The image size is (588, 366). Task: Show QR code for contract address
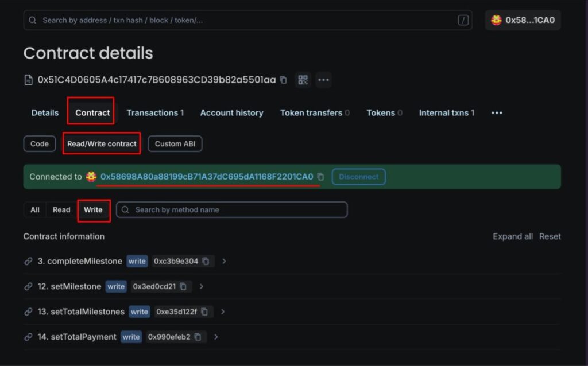[x=303, y=80]
